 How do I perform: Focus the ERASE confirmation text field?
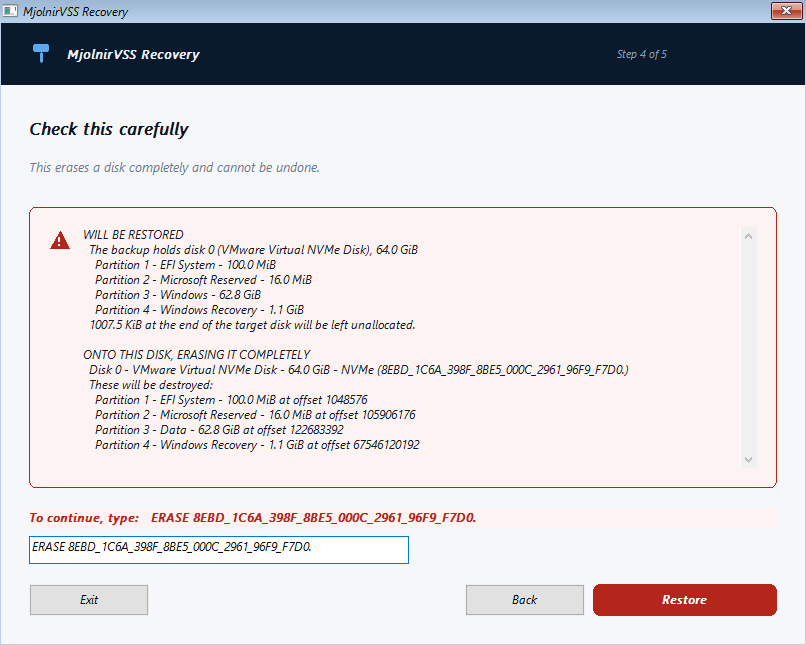pyautogui.click(x=219, y=550)
